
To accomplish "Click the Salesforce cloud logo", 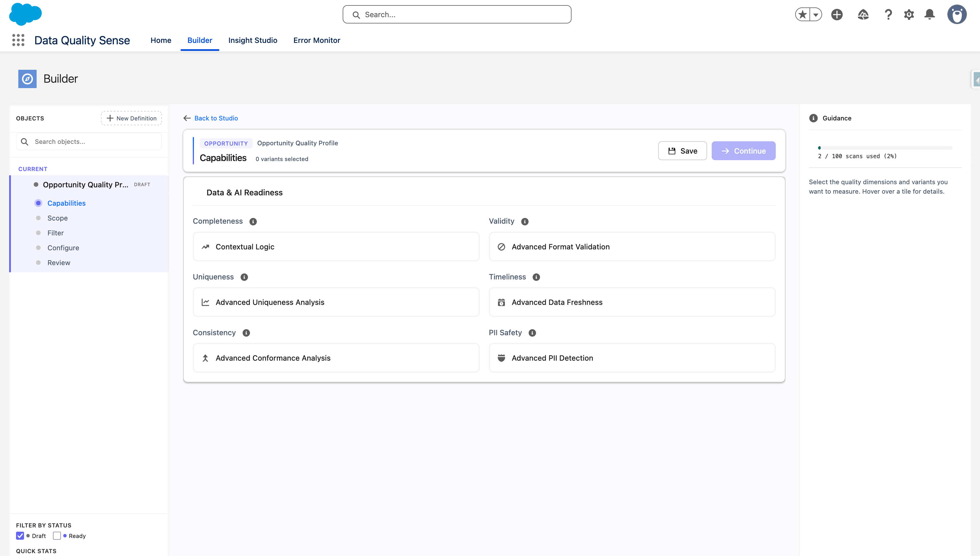I will [x=25, y=14].
